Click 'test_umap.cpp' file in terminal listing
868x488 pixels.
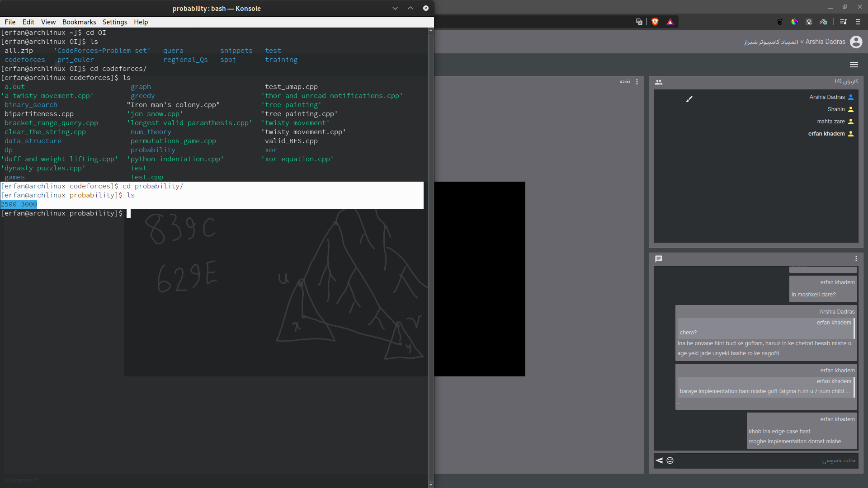pos(291,87)
